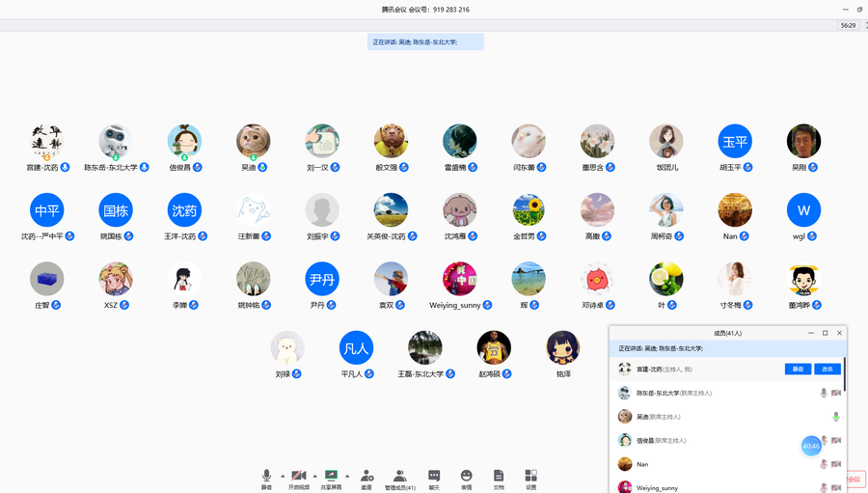Viewport: 868px width, 493px height.
Task: Select the 尹丹 participant avatar
Action: coord(322,279)
